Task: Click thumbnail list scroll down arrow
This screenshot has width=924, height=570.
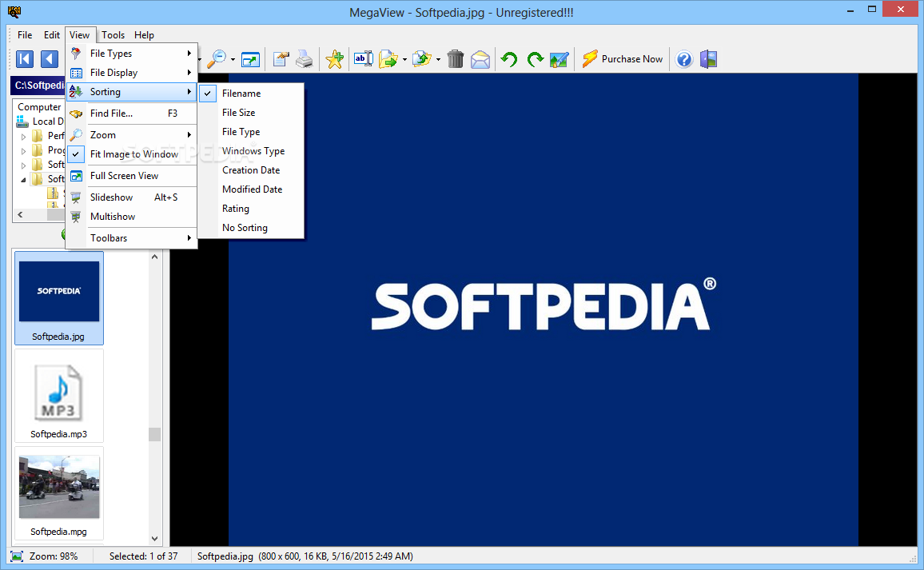Action: (154, 538)
